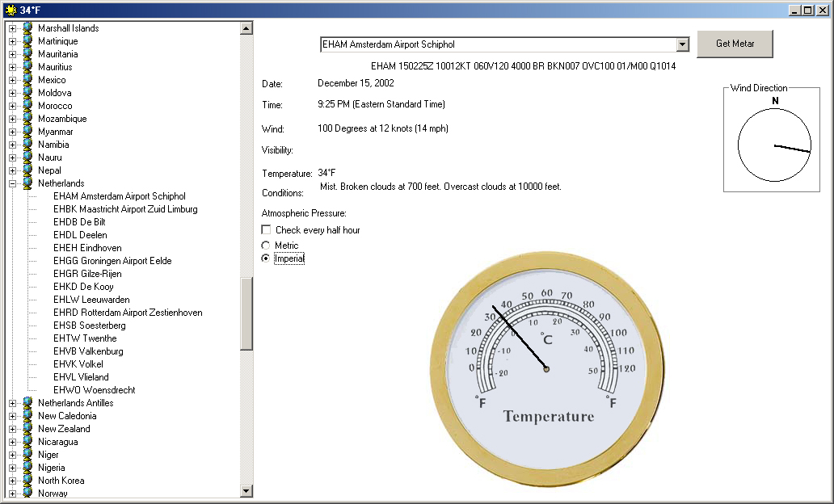The height and width of the screenshot is (504, 834).
Task: Click the globe icon next to Mexico
Action: coord(27,80)
